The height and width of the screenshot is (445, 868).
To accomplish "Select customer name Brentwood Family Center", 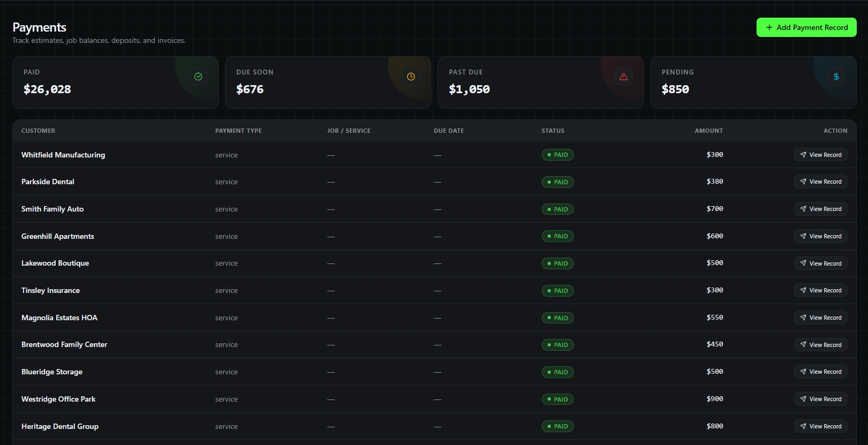I will [x=64, y=344].
